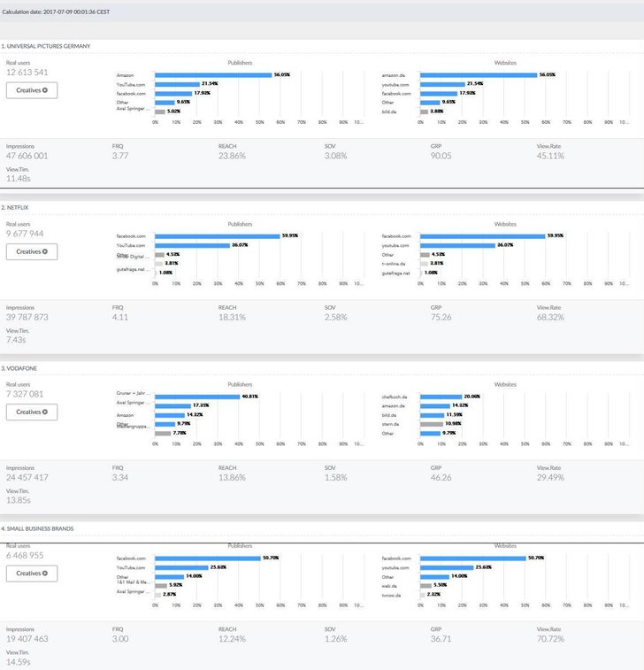
Task: Click youtube.com 36.07% bar in Netflix Websites
Action: tap(458, 246)
